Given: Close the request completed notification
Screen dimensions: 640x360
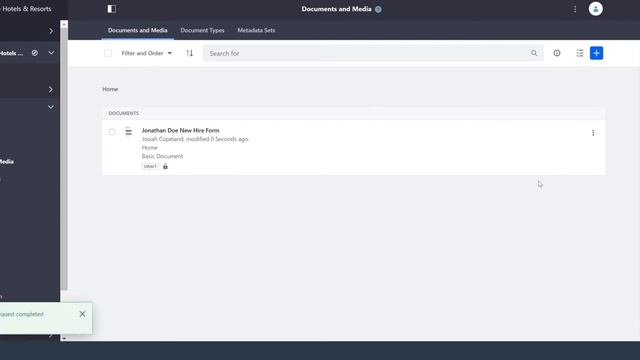Looking at the screenshot, I should 82,314.
